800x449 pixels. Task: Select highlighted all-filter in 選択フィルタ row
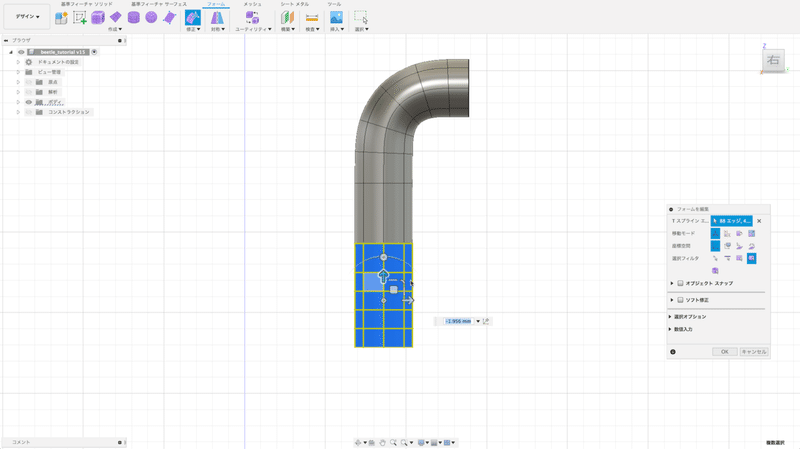coord(752,259)
